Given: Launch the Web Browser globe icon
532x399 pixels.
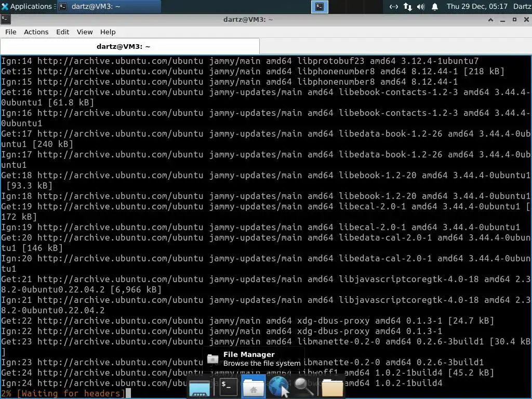Looking at the screenshot, I should coord(279,387).
